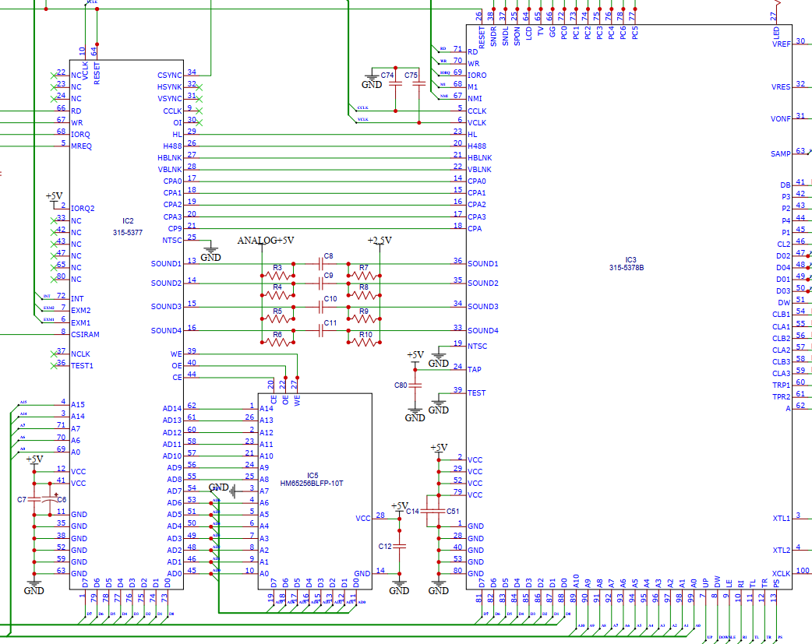Click capacitor C12 beside IC5 VCC
Image resolution: width=812 pixels, height=644 pixels.
point(400,547)
